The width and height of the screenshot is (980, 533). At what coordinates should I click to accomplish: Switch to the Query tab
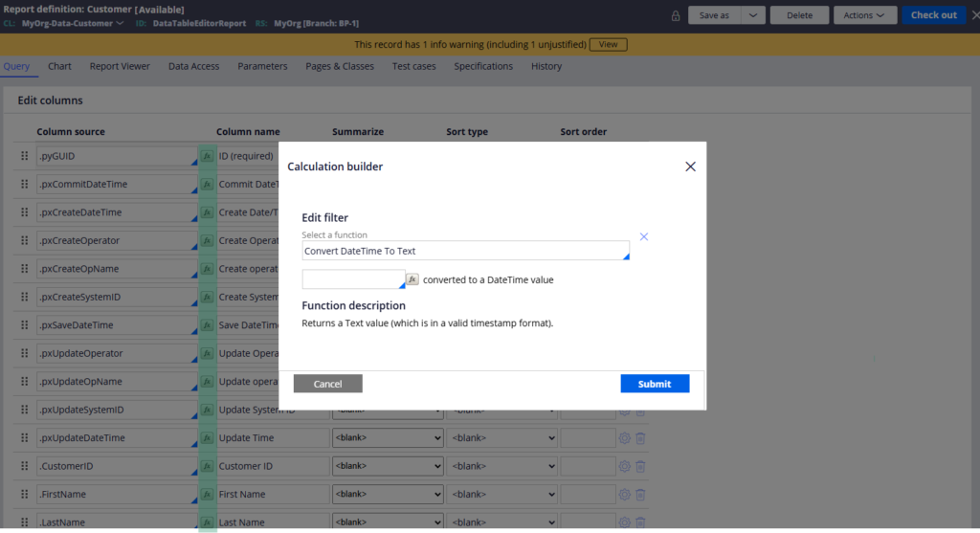16,66
